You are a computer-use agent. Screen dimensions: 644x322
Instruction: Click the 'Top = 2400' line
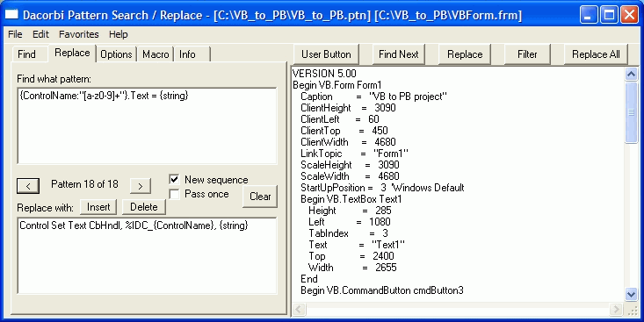[x=351, y=256]
